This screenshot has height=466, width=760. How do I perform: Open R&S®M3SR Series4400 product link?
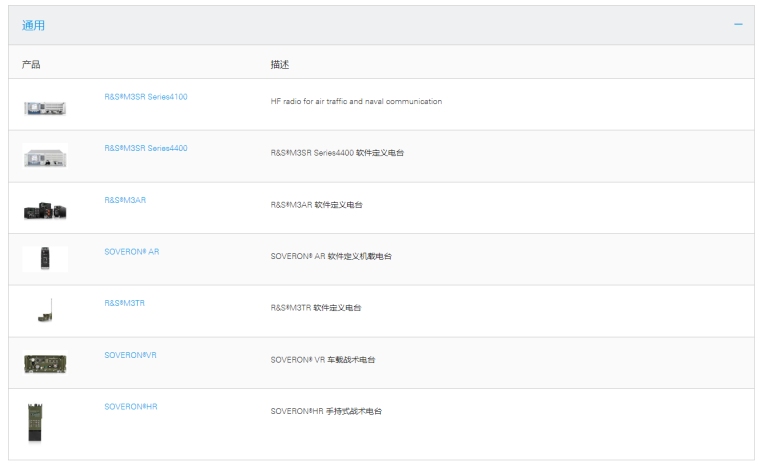pyautogui.click(x=145, y=148)
